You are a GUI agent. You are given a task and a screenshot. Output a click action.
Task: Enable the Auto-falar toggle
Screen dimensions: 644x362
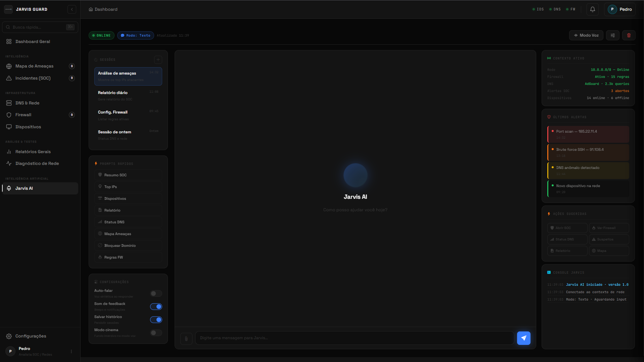pyautogui.click(x=156, y=293)
